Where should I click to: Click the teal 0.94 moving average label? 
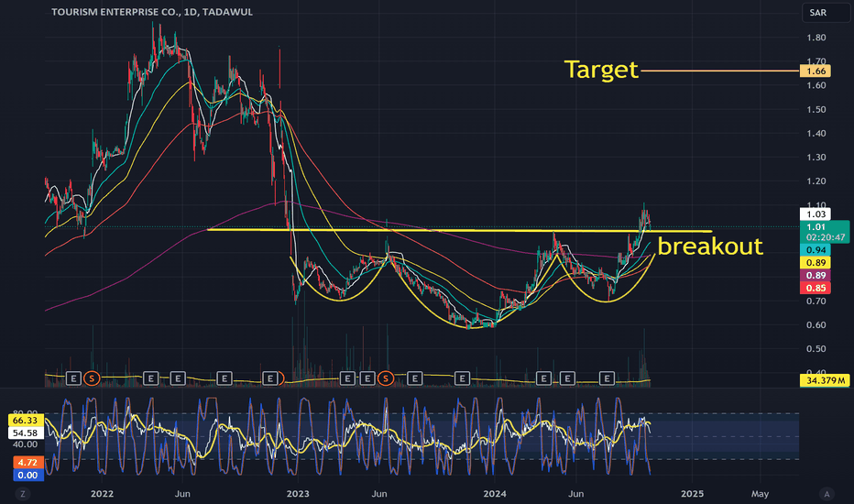point(816,249)
